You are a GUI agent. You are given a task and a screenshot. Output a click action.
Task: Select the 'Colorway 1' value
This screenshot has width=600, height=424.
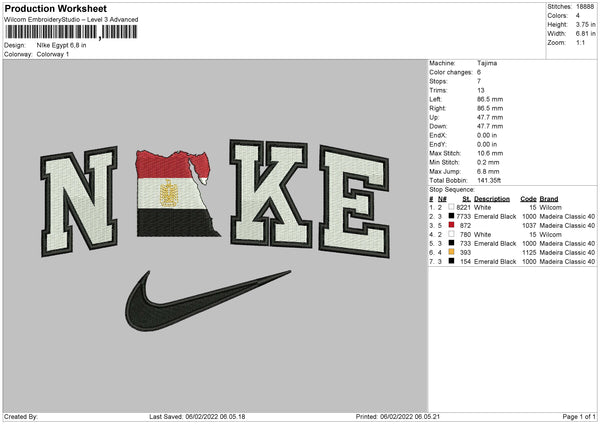click(53, 54)
